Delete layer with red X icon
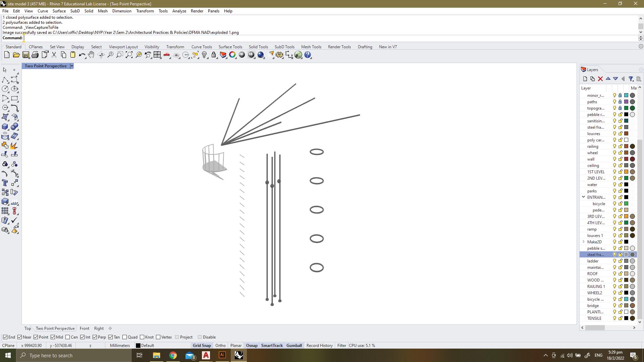This screenshot has height=362, width=644. click(600, 79)
